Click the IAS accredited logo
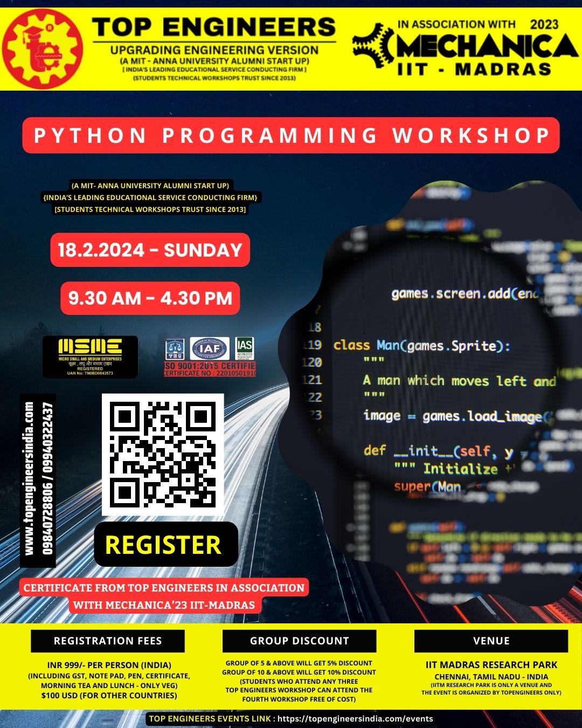Image resolution: width=582 pixels, height=728 pixels. click(244, 349)
